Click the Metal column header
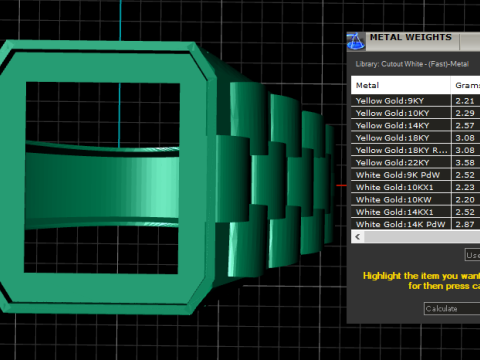The width and height of the screenshot is (480, 360). pos(401,85)
